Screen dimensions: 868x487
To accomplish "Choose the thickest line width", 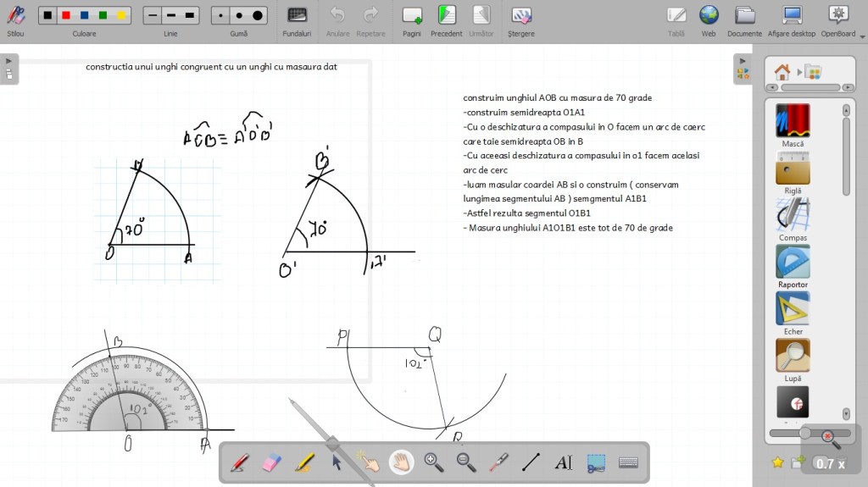I will 190,15.
